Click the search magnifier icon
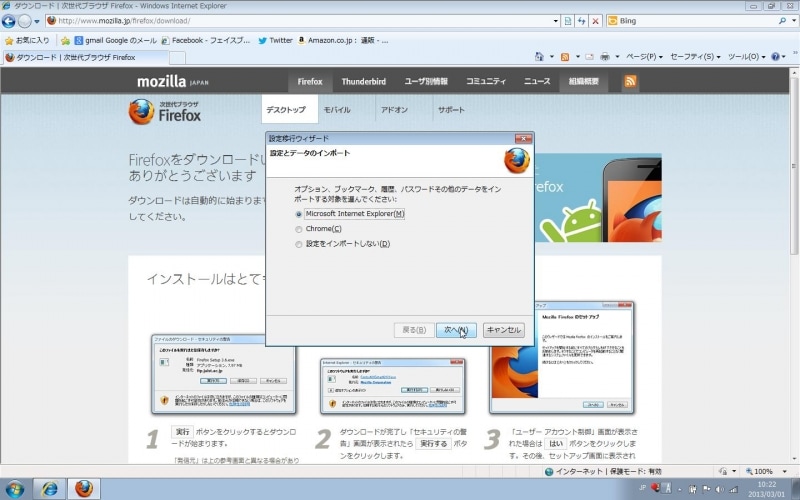800x500 pixels. pos(782,21)
